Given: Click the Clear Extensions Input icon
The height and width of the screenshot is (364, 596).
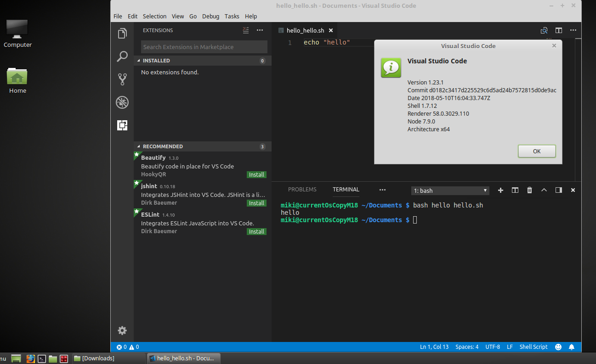Looking at the screenshot, I should click(x=246, y=30).
